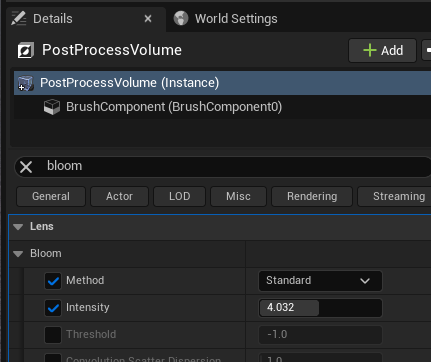Enable the Threshold override checkbox
Image resolution: width=431 pixels, height=362 pixels.
click(x=53, y=335)
